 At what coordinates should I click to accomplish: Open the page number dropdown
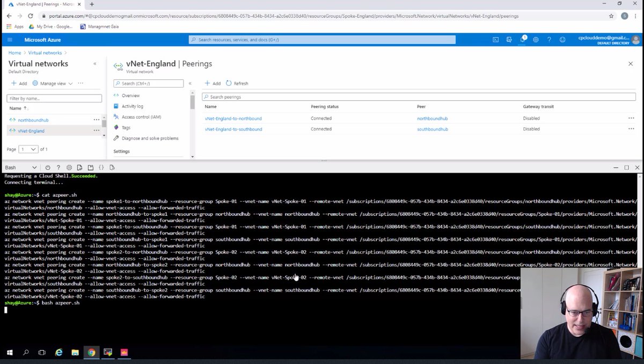pyautogui.click(x=28, y=149)
